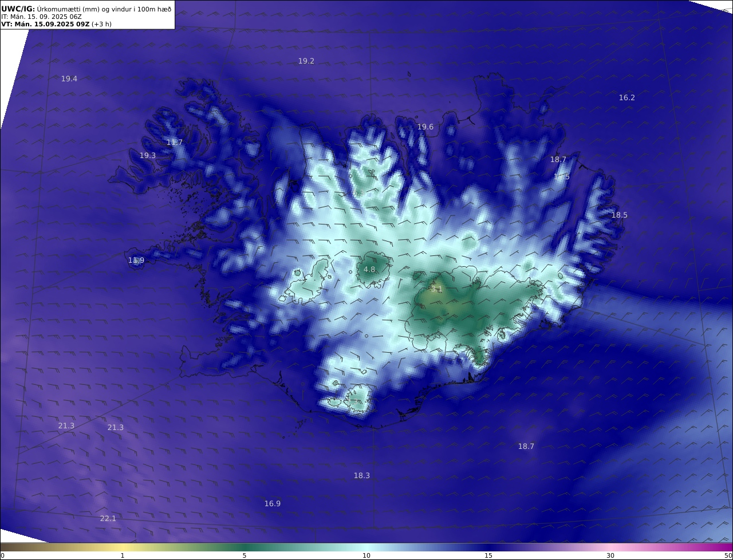Click the 16.9 value on the map
The image size is (733, 560).
click(x=273, y=504)
